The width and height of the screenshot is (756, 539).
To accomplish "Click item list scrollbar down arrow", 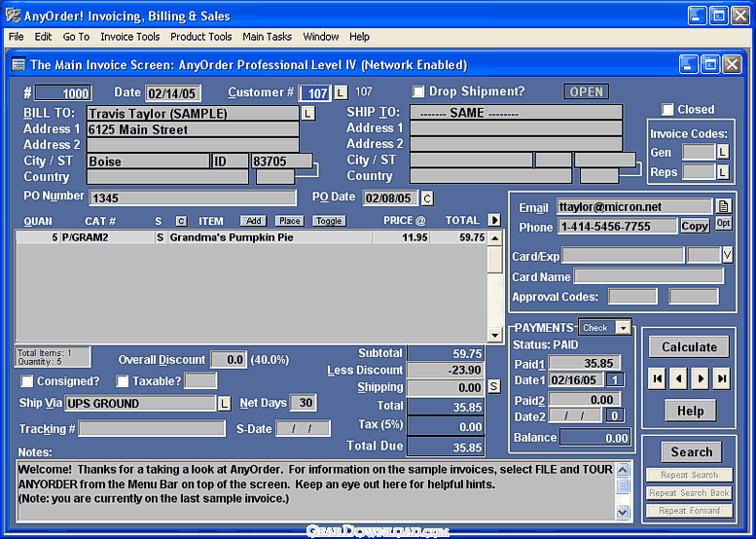I will (x=494, y=335).
